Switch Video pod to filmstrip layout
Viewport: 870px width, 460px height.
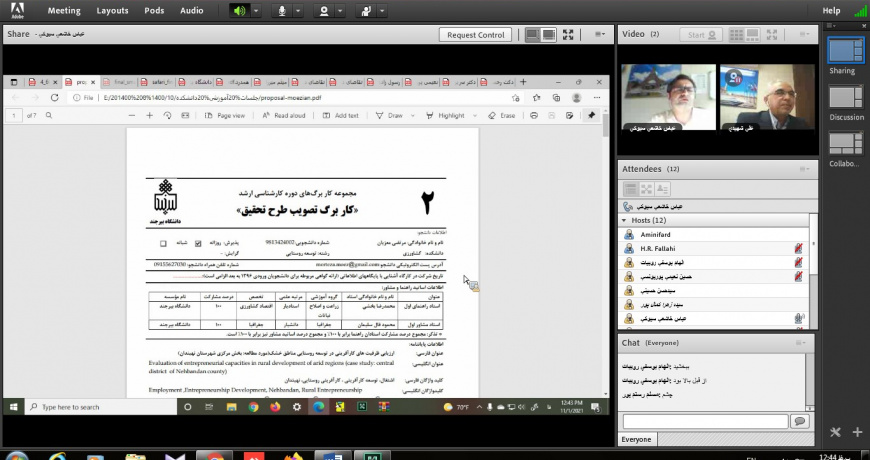click(x=752, y=34)
